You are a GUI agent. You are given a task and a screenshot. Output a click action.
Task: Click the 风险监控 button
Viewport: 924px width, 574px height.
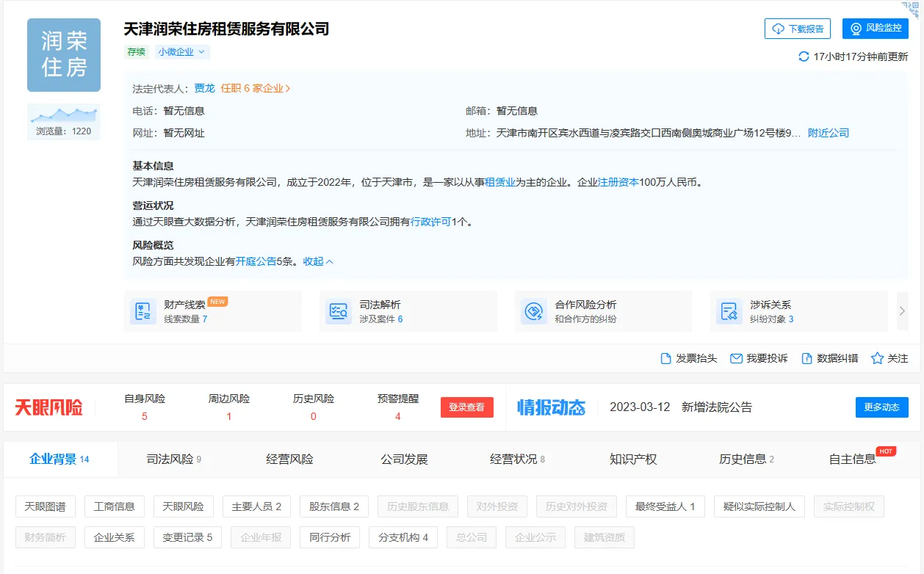click(876, 29)
